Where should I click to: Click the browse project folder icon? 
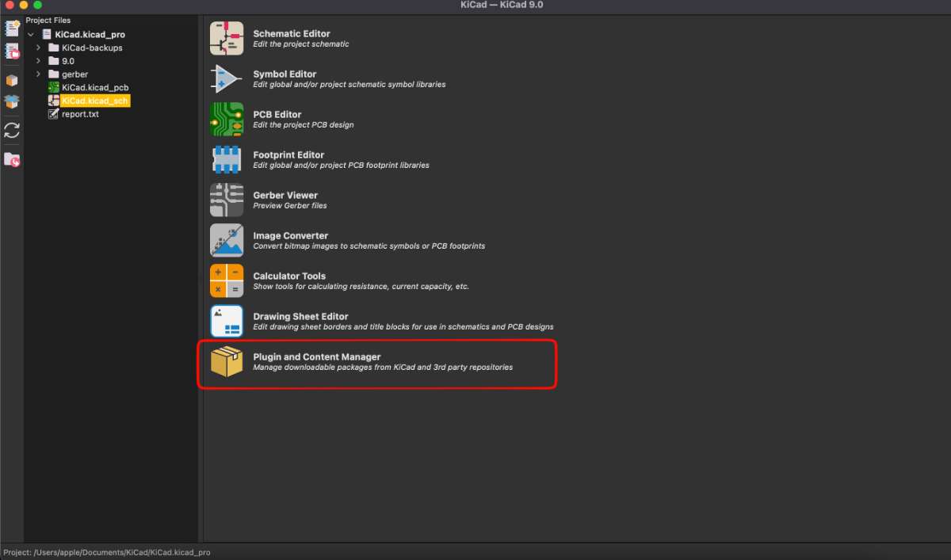point(12,159)
